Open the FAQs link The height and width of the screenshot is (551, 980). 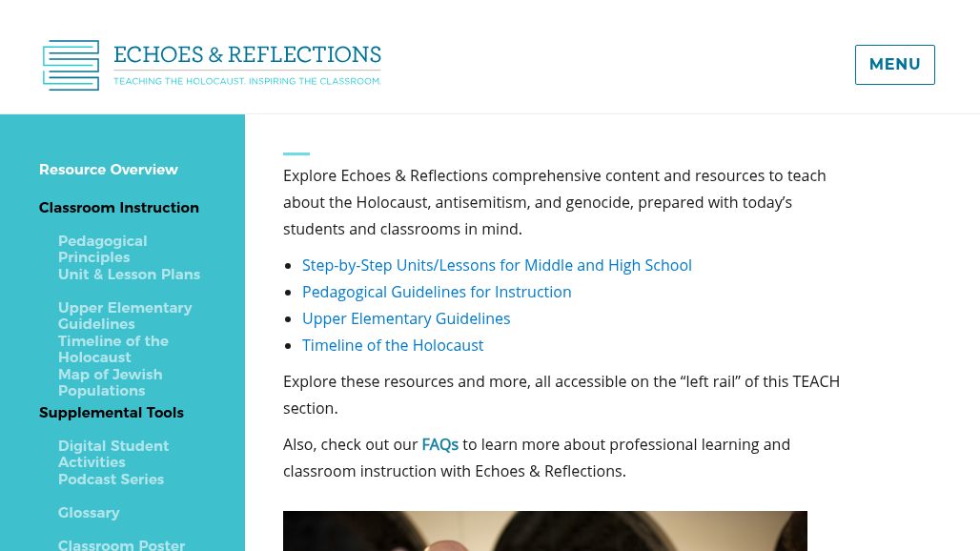click(439, 444)
